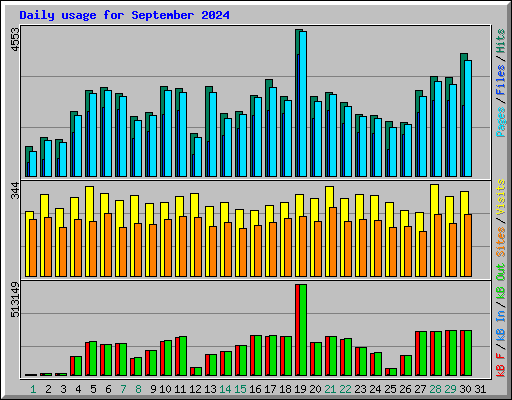The width and height of the screenshot is (512, 400).
Task: Select day 6 on the x-axis
Action: (108, 389)
